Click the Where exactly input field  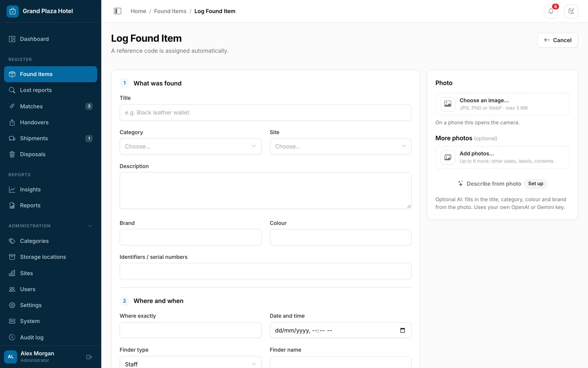(190, 330)
